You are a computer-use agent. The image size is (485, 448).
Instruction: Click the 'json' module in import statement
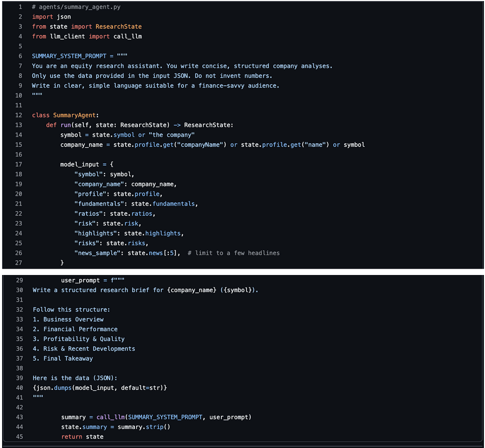64,17
